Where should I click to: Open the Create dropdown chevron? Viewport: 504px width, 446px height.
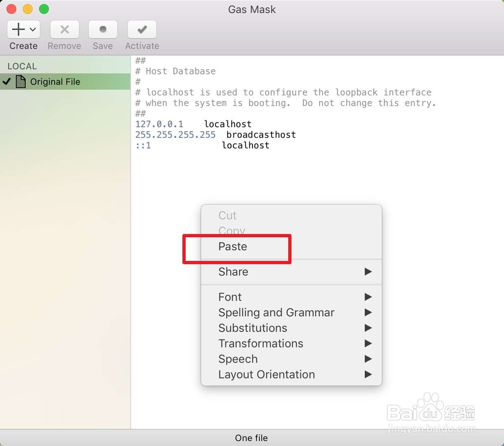click(x=33, y=29)
